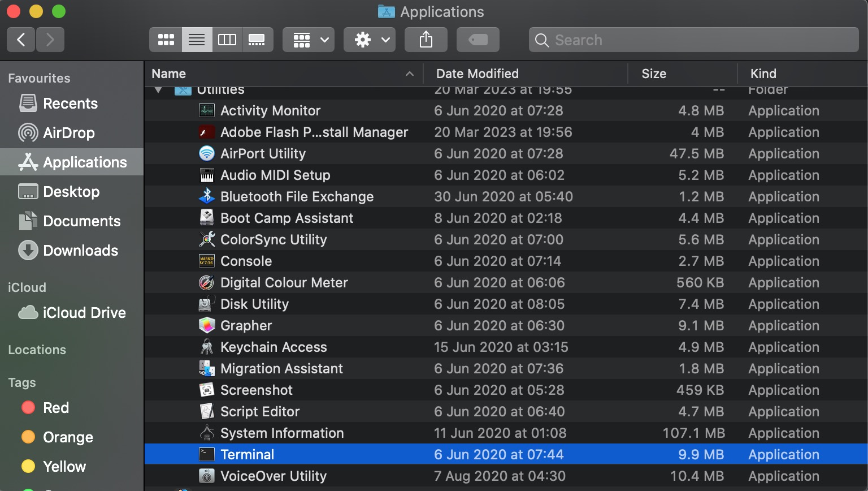
Task: Collapse the Utilities folder disclosure triangle
Action: [x=159, y=90]
